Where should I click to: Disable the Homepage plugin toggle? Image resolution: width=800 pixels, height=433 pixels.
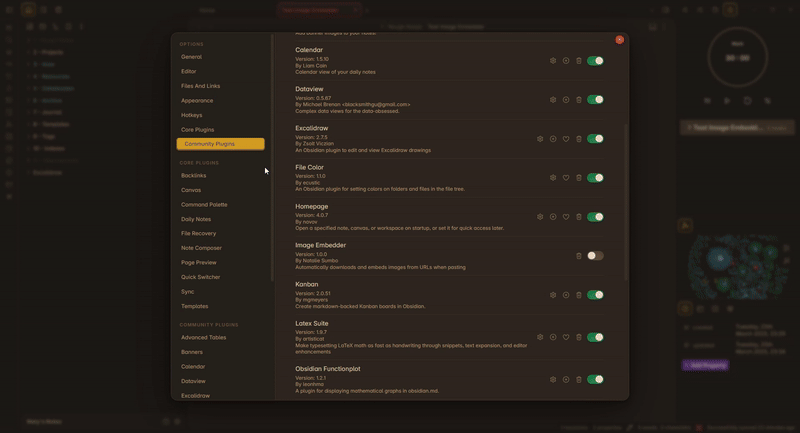(x=595, y=217)
